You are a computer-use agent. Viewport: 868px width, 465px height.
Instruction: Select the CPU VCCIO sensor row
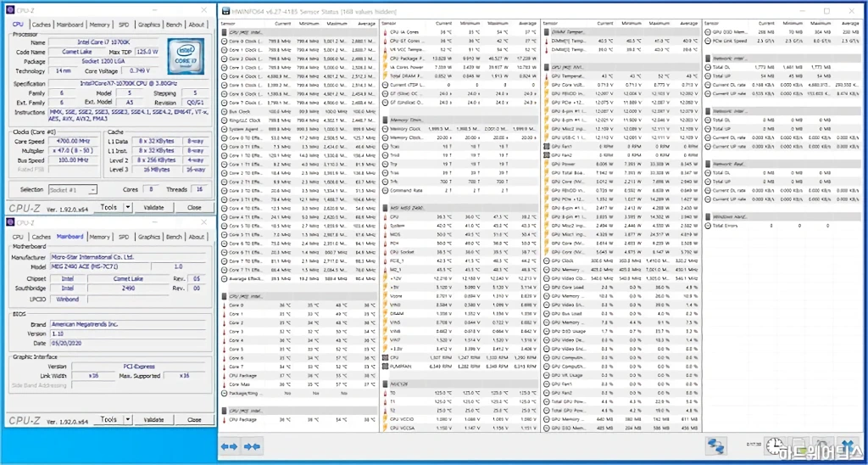(460, 419)
